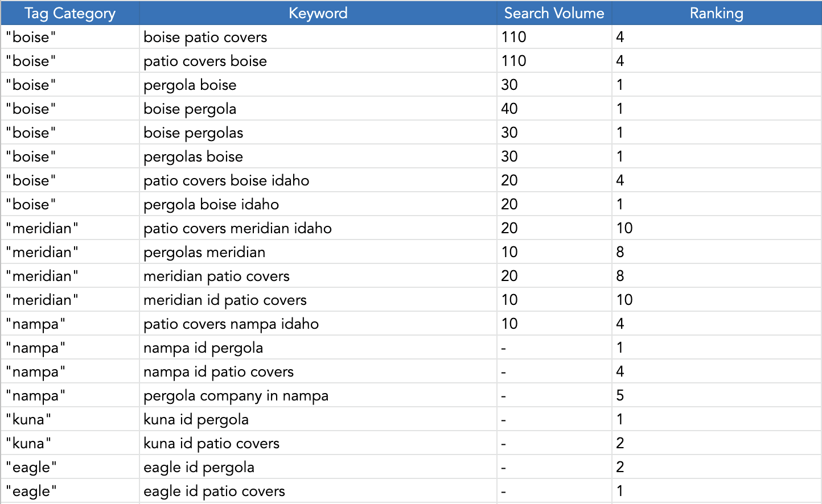The height and width of the screenshot is (504, 822).
Task: Select the 'pergola company in nampa' cell
Action: pyautogui.click(x=318, y=395)
